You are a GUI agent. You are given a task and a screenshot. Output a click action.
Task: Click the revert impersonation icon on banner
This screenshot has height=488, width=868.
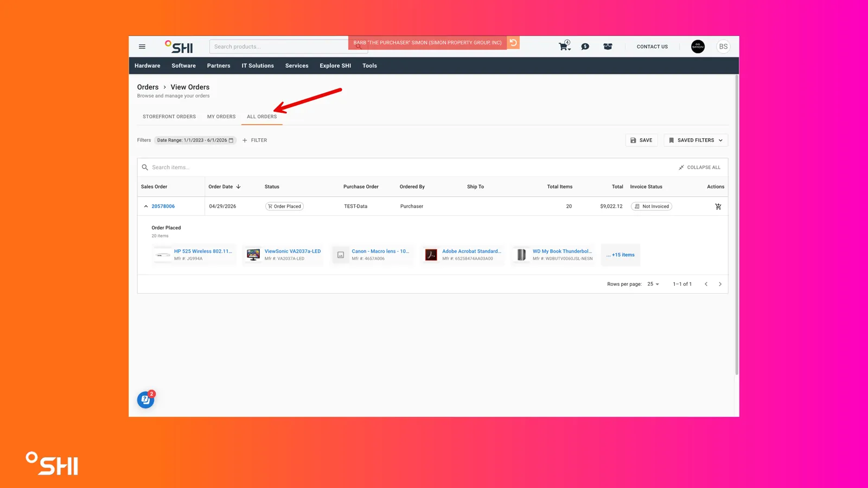pos(513,42)
